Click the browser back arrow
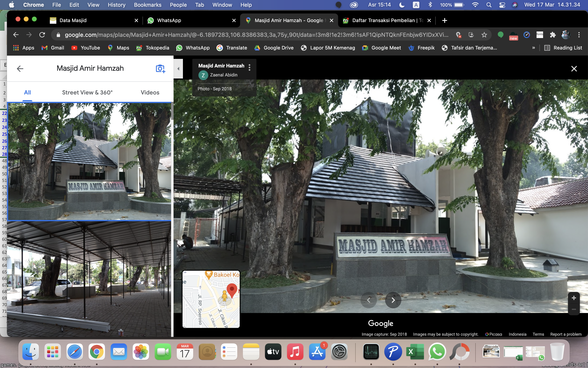This screenshot has height=368, width=588. click(x=16, y=35)
